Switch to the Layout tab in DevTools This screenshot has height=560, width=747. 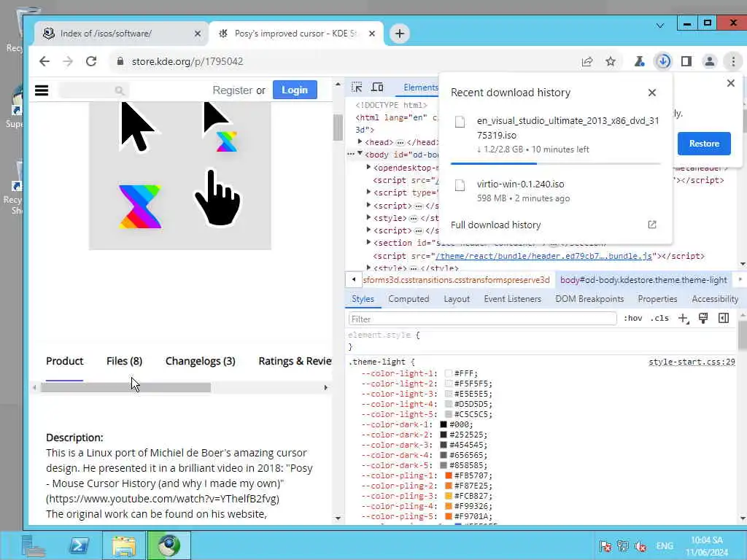pos(457,298)
